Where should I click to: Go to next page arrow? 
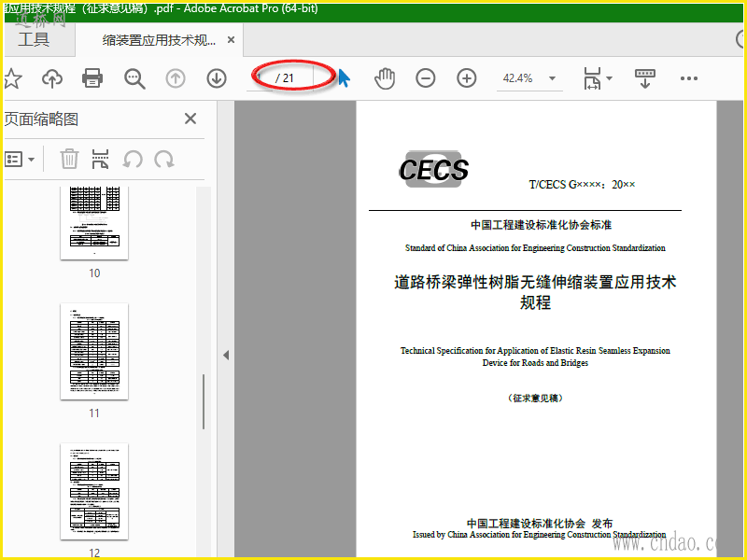click(x=217, y=78)
